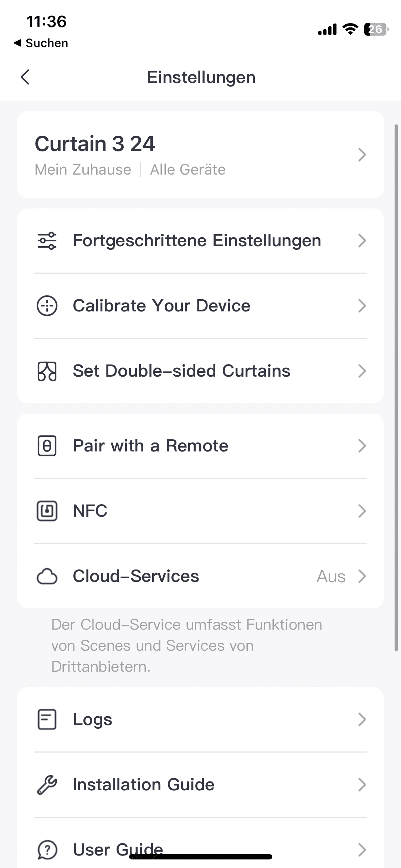Tap the wrench installation icon
This screenshot has width=401, height=868.
click(x=47, y=785)
